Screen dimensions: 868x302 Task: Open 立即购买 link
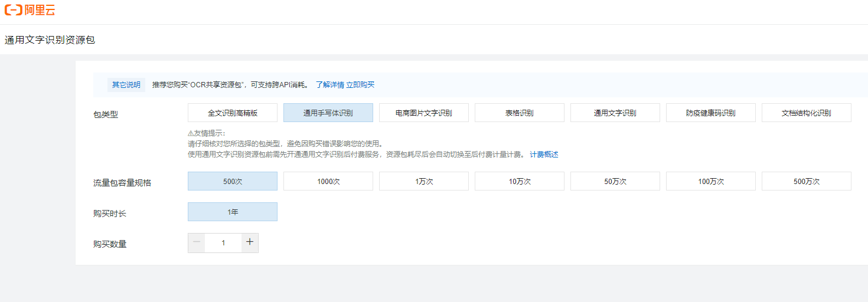[360, 85]
